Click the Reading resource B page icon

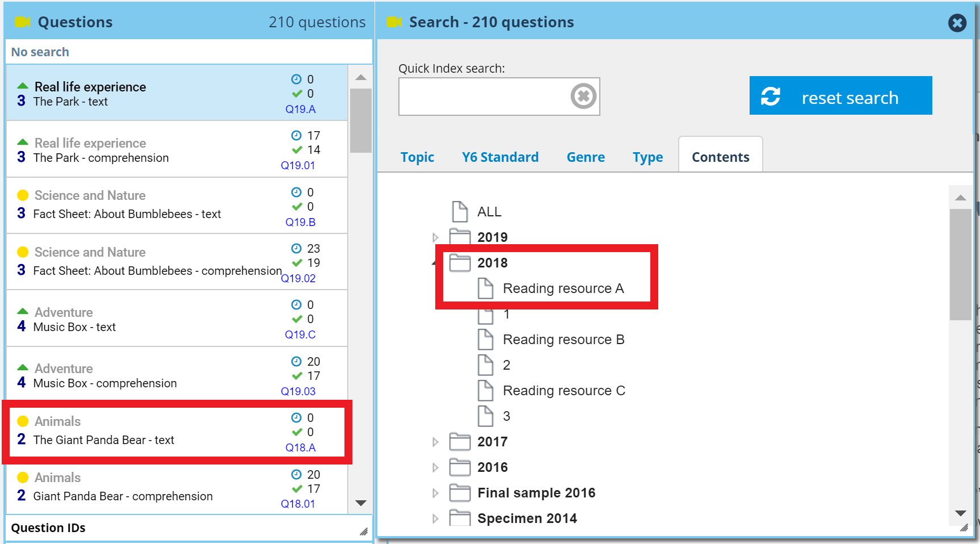(x=485, y=340)
